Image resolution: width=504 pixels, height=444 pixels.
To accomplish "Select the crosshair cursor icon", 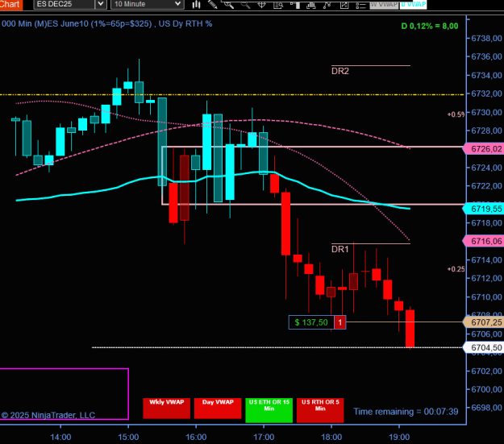I will (x=262, y=5).
